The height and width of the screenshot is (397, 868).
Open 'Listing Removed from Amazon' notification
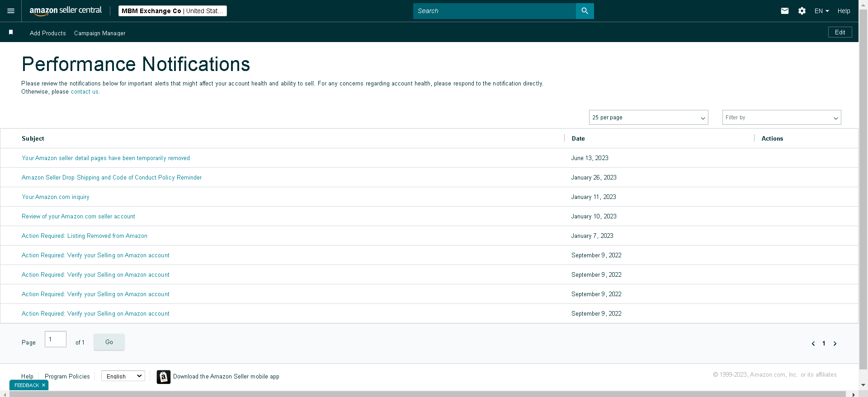click(85, 236)
